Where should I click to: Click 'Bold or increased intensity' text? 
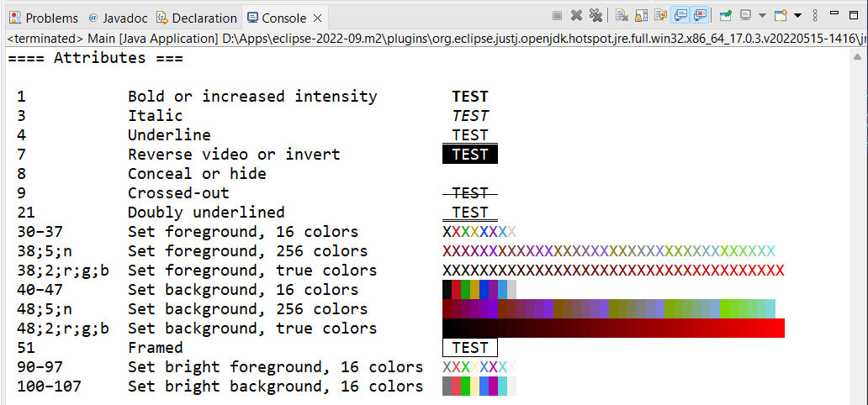click(252, 97)
